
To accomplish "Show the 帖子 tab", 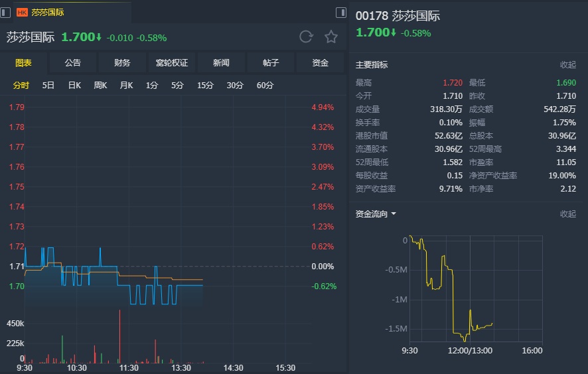I will 271,63.
